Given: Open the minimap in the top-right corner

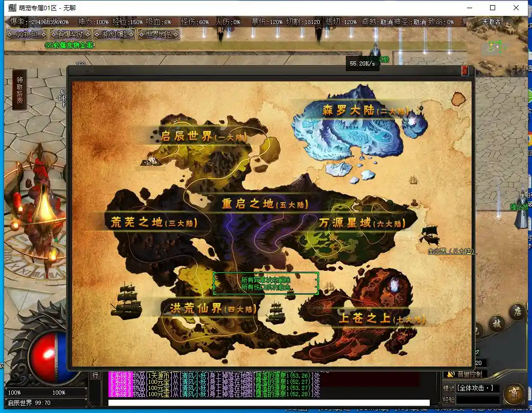Looking at the screenshot, I should coord(497,46).
